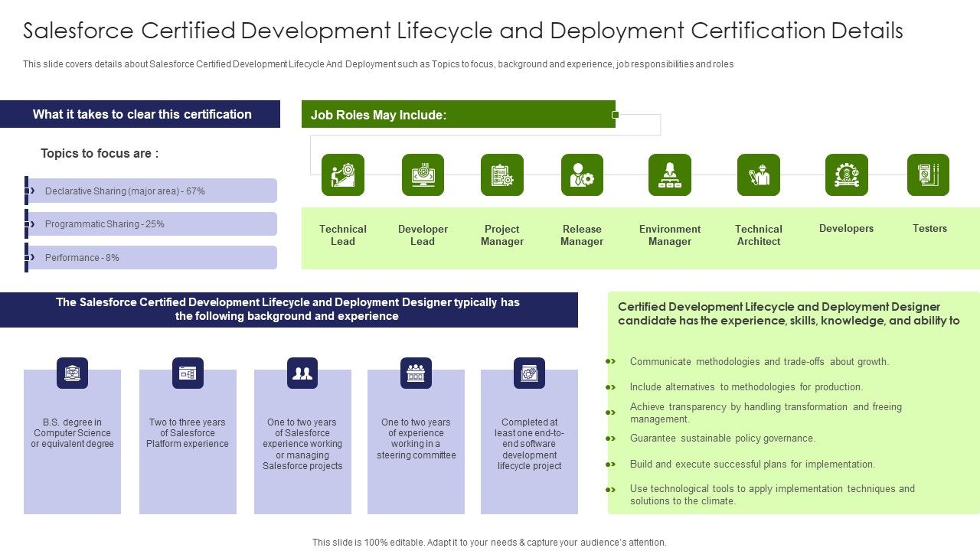Click the Project Manager checklist icon
This screenshot has width=980, height=551.
(x=502, y=175)
